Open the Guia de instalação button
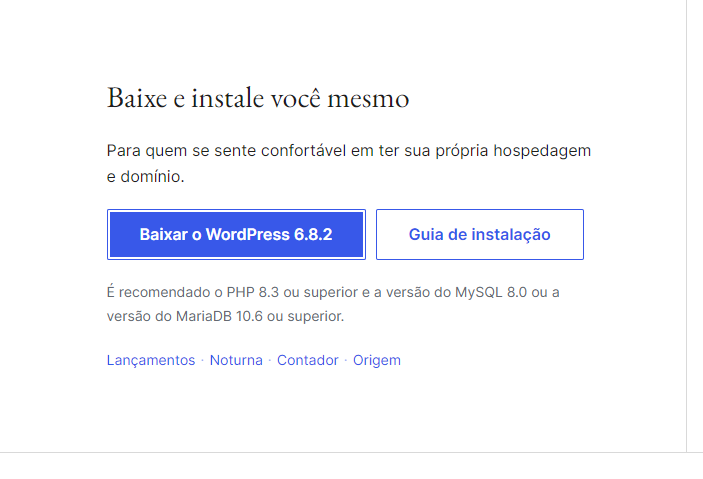The image size is (703, 479). pos(480,234)
